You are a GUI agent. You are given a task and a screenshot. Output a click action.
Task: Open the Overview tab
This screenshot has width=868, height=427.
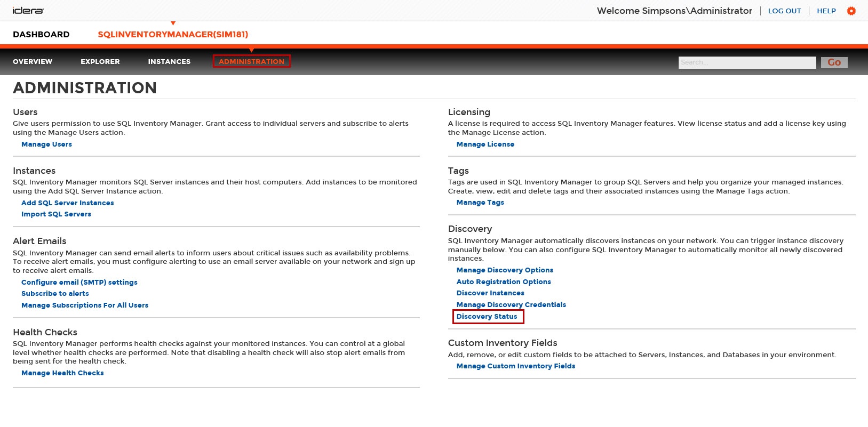pos(33,61)
